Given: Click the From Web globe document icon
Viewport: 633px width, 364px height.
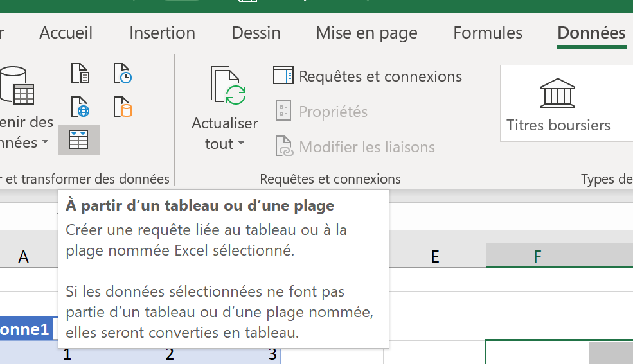Looking at the screenshot, I should 80,107.
